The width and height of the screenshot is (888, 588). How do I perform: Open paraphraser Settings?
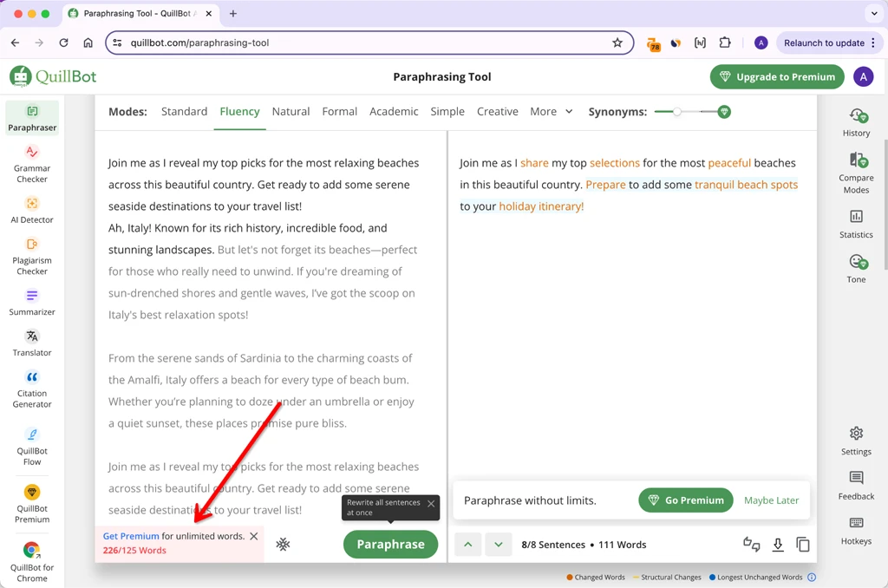pos(856,441)
